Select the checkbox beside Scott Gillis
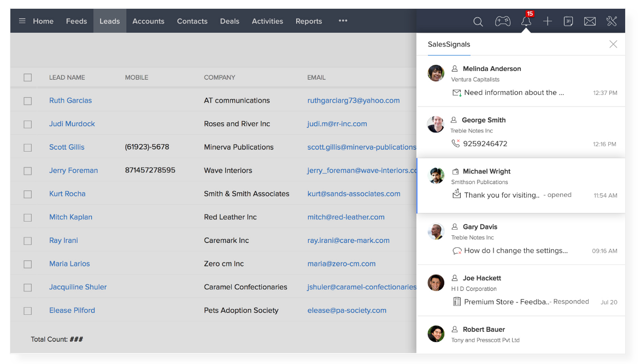This screenshot has width=641, height=364. pyautogui.click(x=28, y=147)
